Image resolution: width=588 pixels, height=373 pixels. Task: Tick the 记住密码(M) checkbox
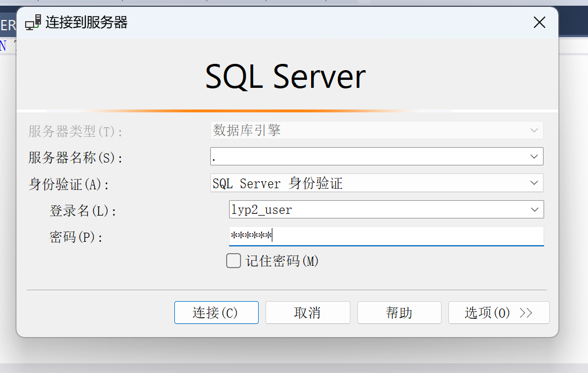[x=234, y=261]
